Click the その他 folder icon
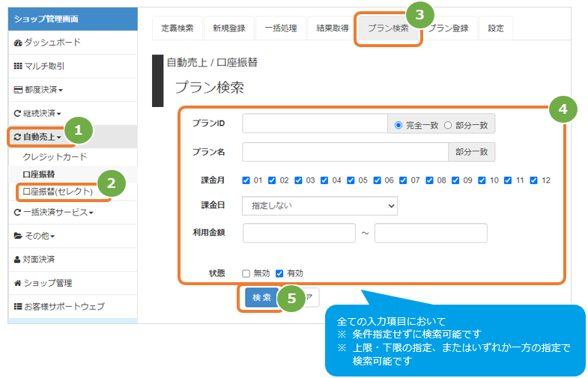 point(18,236)
